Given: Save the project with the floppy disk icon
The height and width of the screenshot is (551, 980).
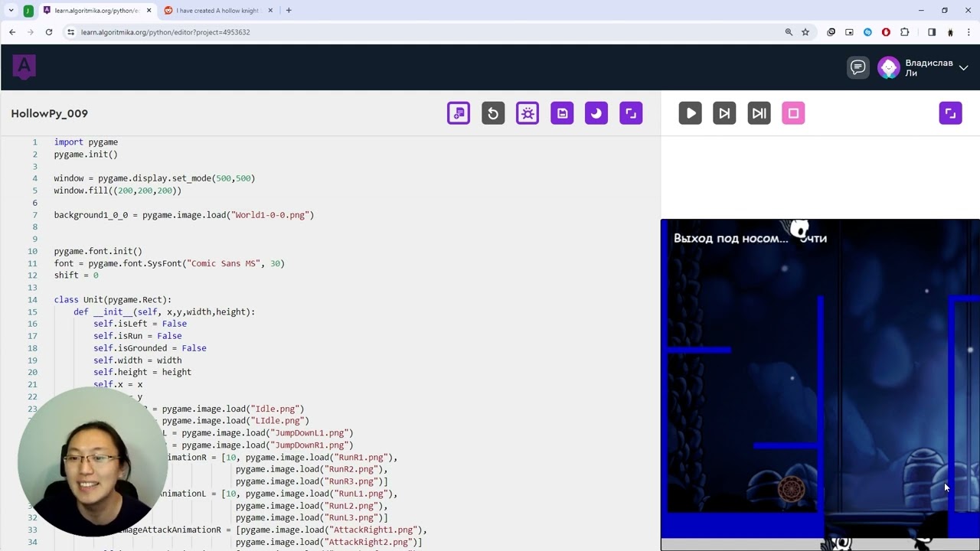Looking at the screenshot, I should pos(562,113).
